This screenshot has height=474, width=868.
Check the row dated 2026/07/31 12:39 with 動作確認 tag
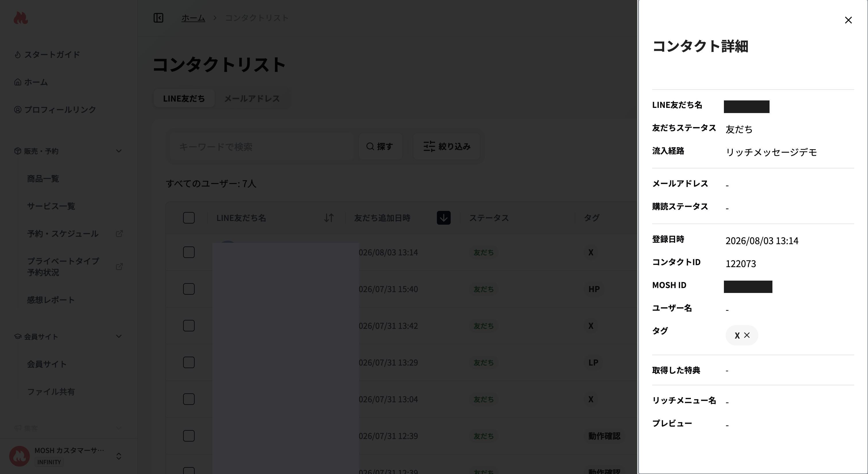point(189,436)
